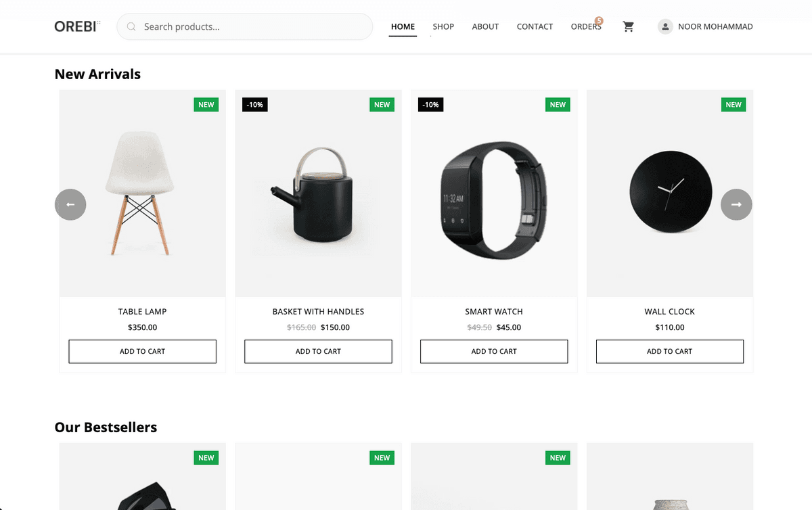Click the -10% badge on Smart Watch
Viewport: 812px width, 510px height.
click(431, 105)
